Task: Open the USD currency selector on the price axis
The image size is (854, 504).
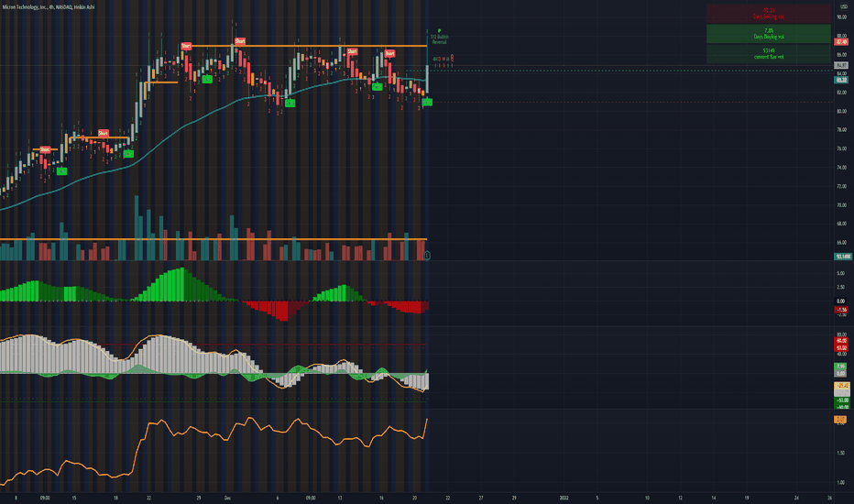Action: click(x=844, y=6)
